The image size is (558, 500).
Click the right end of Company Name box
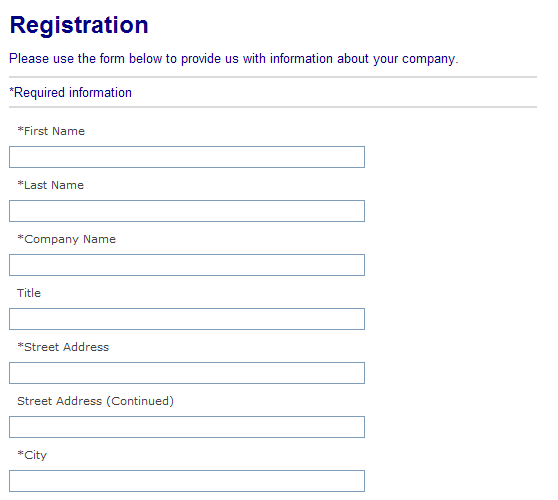coord(356,265)
